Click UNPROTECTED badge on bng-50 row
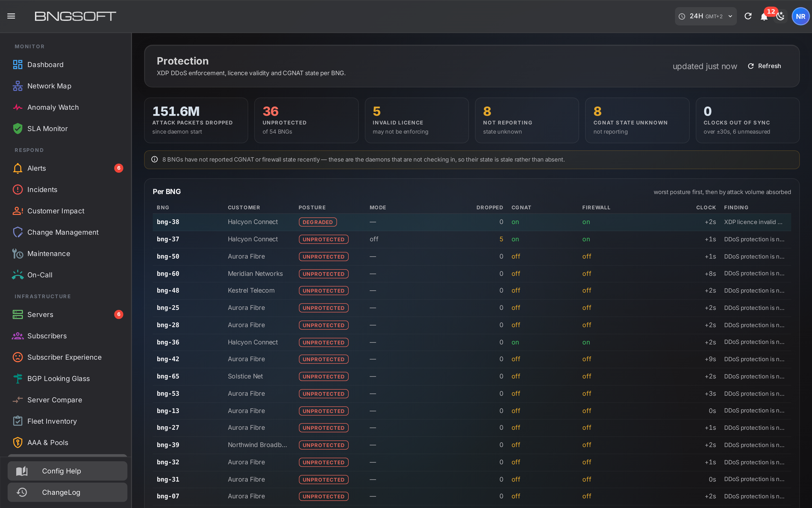Image resolution: width=812 pixels, height=508 pixels. click(x=324, y=257)
